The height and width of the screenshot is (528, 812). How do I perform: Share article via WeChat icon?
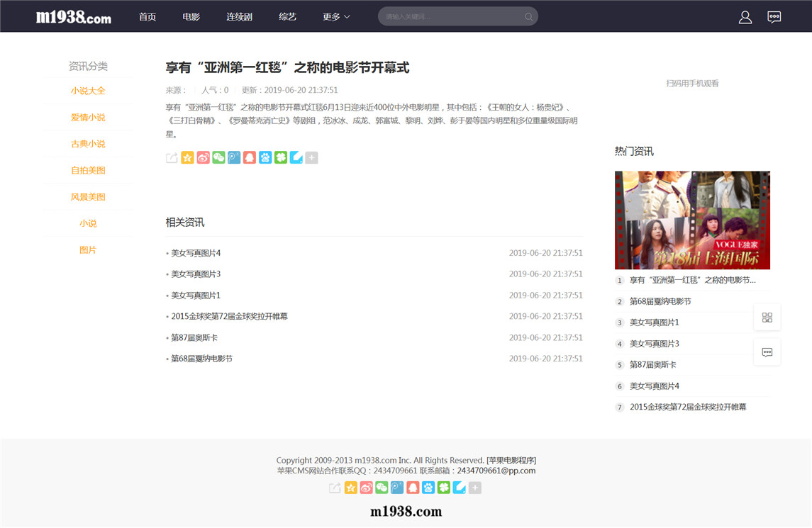click(218, 158)
